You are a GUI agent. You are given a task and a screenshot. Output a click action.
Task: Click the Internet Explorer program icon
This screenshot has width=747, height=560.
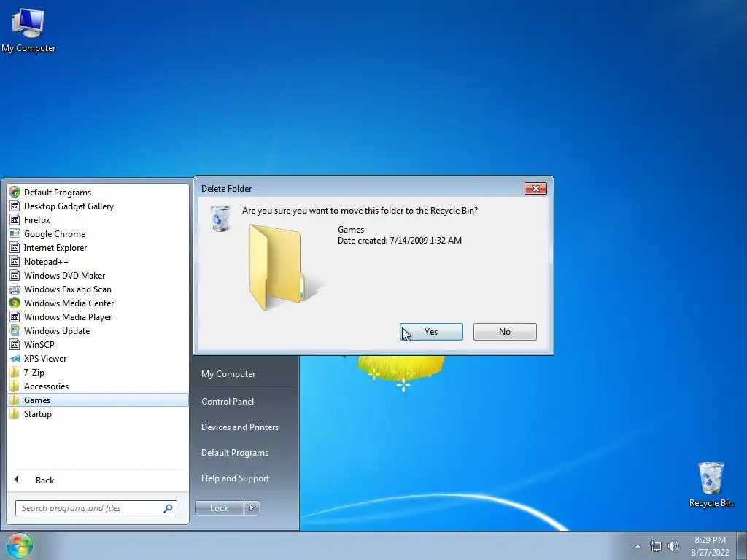coord(15,248)
